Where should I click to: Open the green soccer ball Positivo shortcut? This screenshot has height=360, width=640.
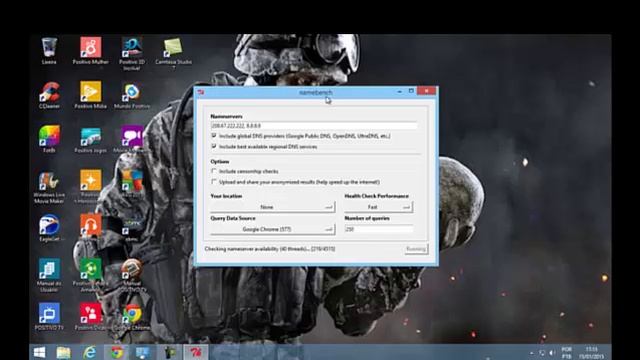pos(91,275)
